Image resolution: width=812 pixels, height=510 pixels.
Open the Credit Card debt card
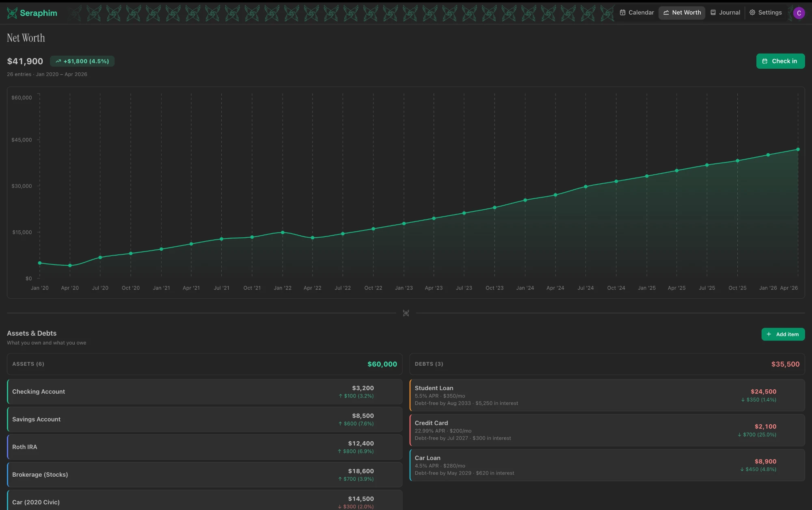coord(607,430)
